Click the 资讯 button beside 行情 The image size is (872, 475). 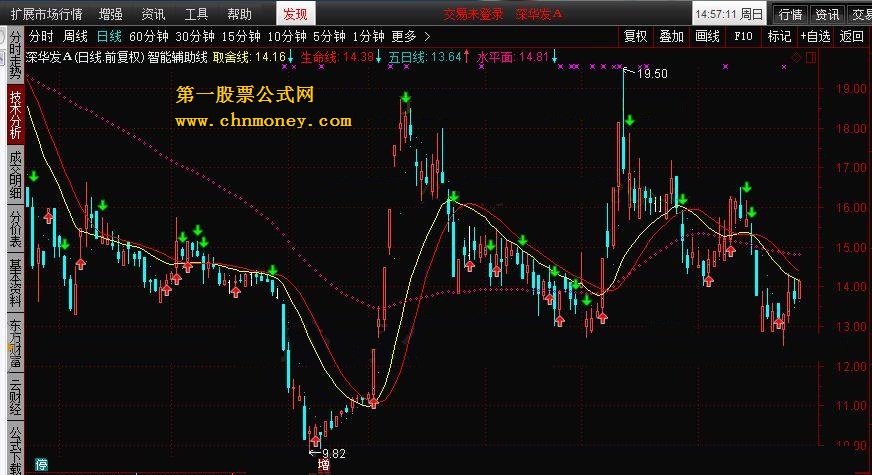pyautogui.click(x=827, y=14)
